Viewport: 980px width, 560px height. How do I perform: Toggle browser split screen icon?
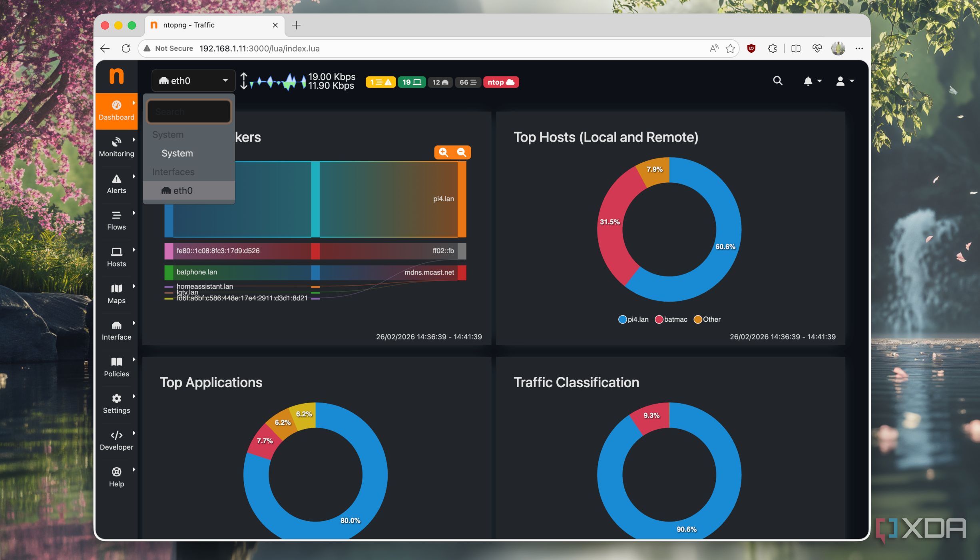tap(796, 48)
